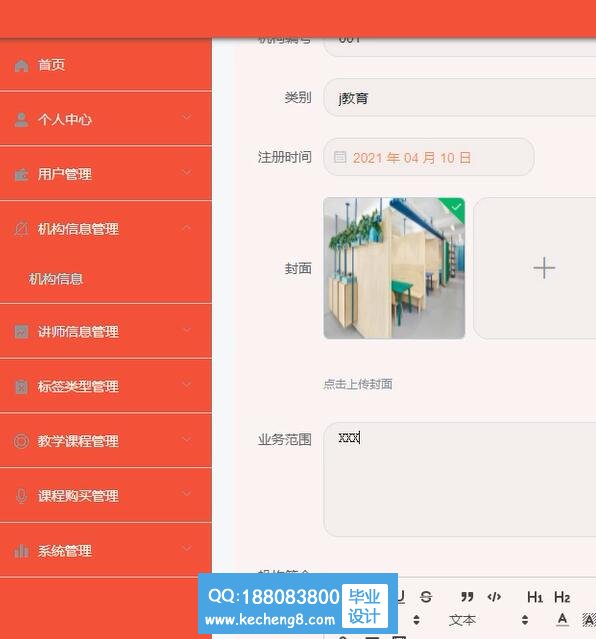Open the font color picker
The width and height of the screenshot is (596, 639).
[563, 619]
